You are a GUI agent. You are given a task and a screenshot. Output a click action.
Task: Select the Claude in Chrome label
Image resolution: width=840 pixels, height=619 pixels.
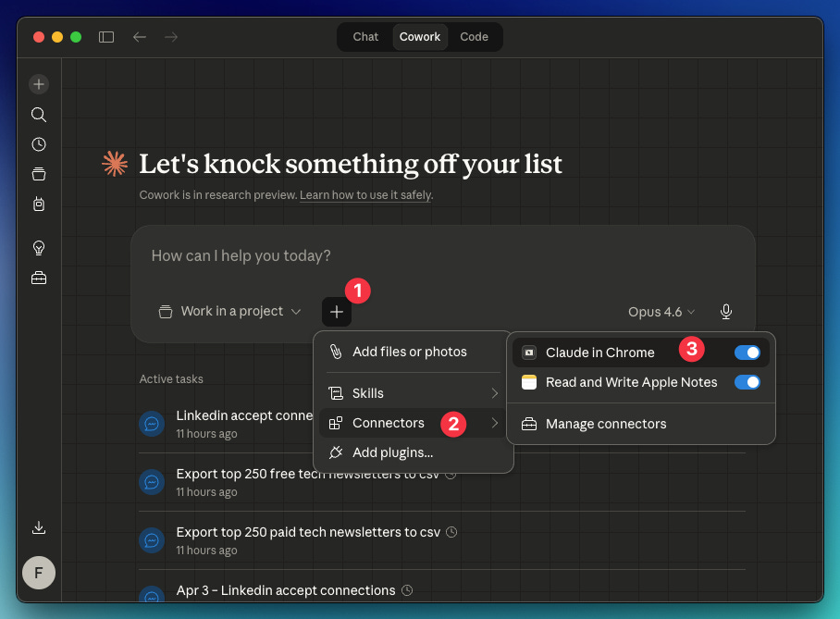(x=600, y=353)
